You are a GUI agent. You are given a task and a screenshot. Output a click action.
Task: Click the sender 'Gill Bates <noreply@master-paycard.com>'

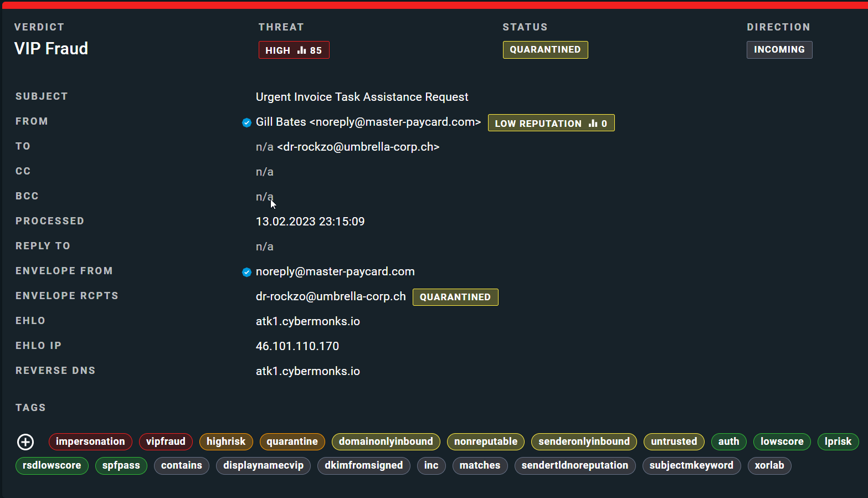(x=368, y=122)
